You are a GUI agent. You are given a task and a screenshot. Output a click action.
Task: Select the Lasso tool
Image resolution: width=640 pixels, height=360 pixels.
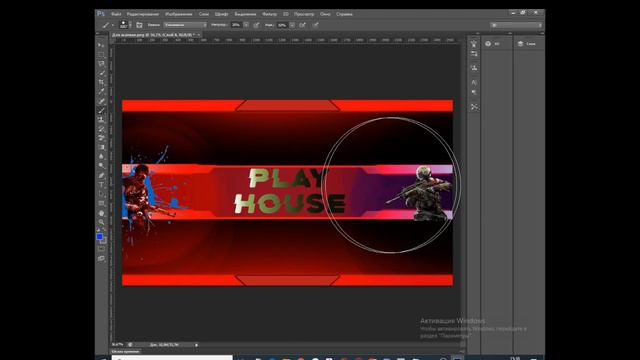[x=101, y=64]
